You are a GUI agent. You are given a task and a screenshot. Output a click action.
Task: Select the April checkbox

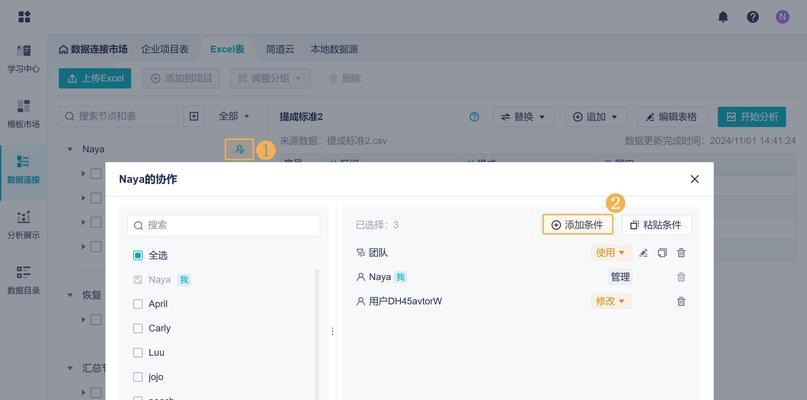pyautogui.click(x=138, y=304)
